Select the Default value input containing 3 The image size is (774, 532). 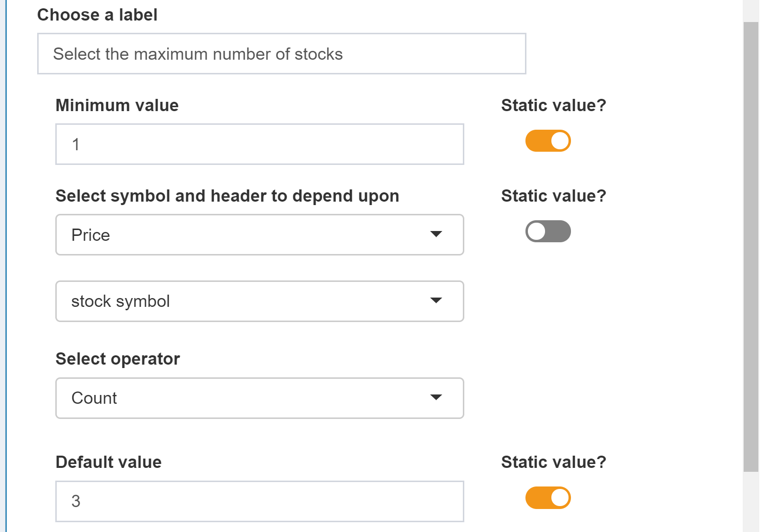pos(259,501)
